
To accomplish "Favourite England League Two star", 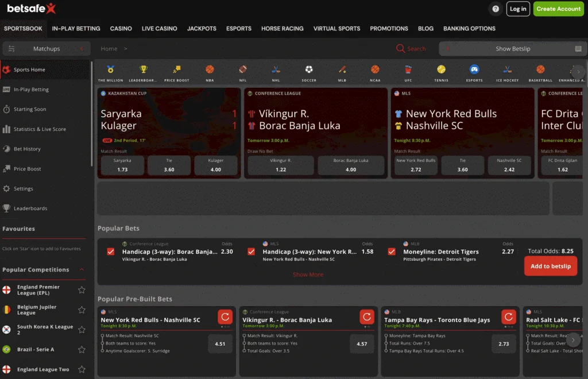I will coord(82,370).
